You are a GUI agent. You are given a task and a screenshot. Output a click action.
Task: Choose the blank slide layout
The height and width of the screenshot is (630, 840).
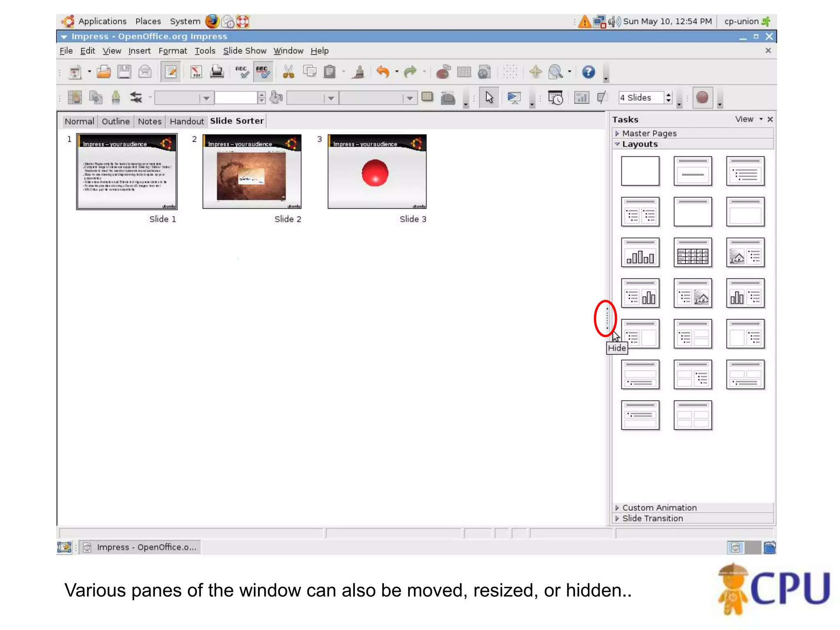tap(640, 171)
